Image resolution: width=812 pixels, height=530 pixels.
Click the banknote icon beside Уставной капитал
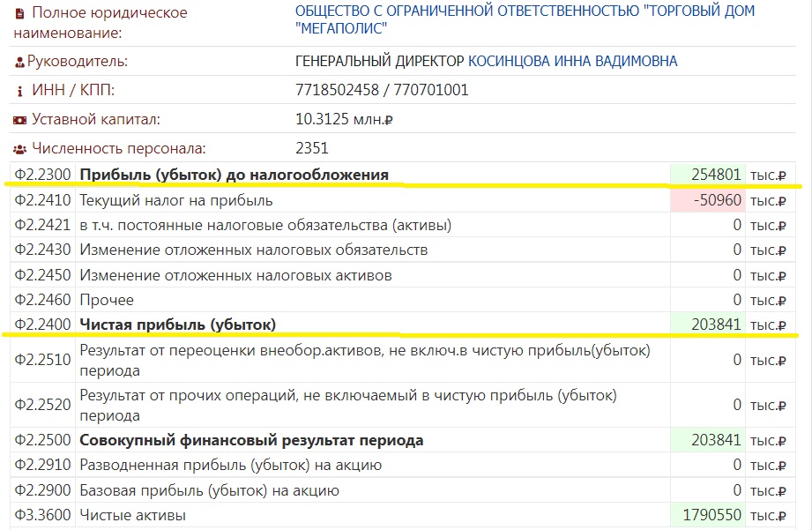pos(20,120)
